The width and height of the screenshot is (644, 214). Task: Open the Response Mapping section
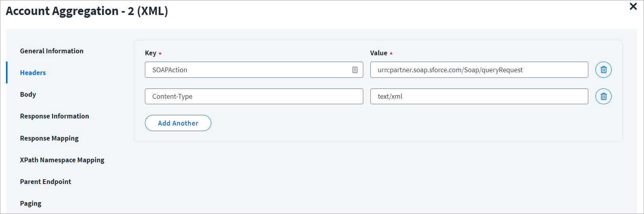pos(49,138)
